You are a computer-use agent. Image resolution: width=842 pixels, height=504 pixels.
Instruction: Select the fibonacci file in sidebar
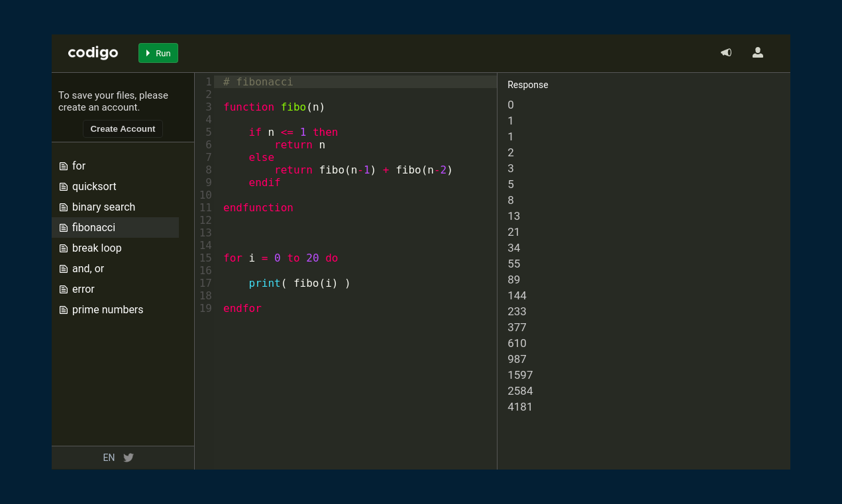115,227
